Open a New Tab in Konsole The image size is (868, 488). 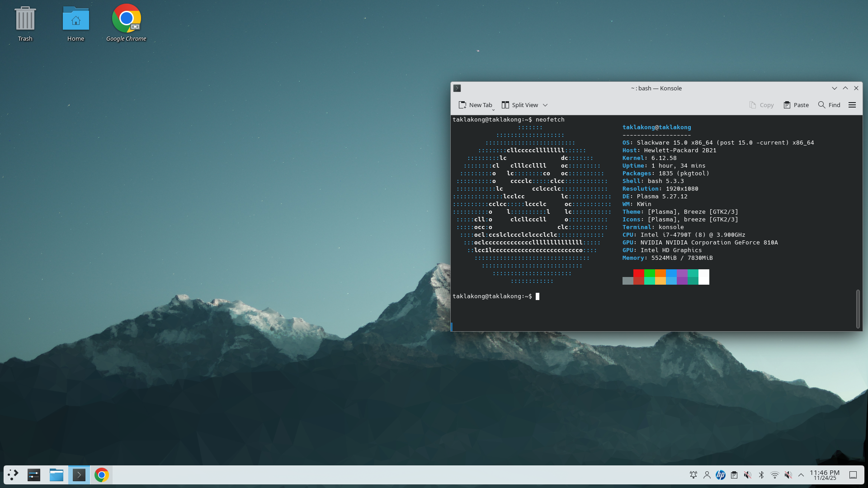click(x=475, y=105)
